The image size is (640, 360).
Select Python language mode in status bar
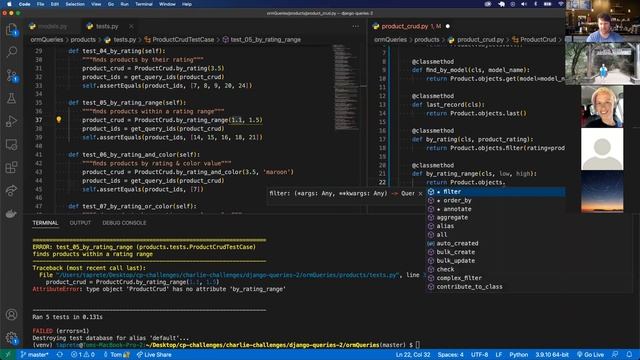click(x=518, y=355)
